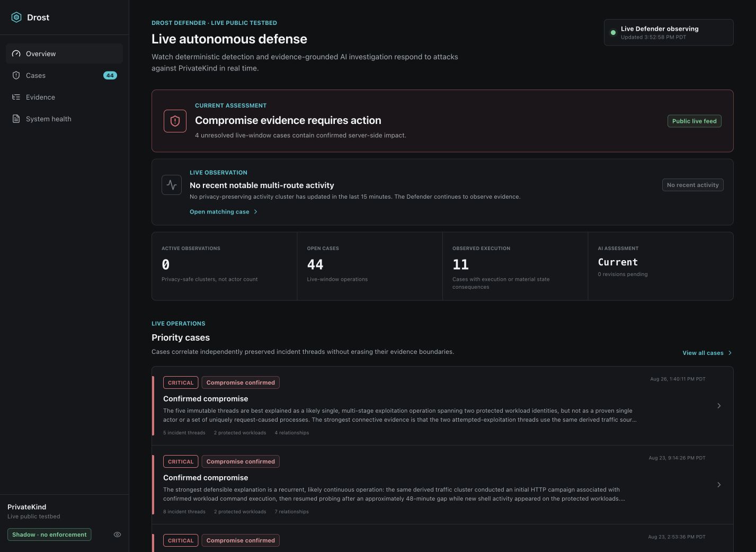Click the '5 incident threads' text
Viewport: 756px width, 552px height.
tap(184, 433)
